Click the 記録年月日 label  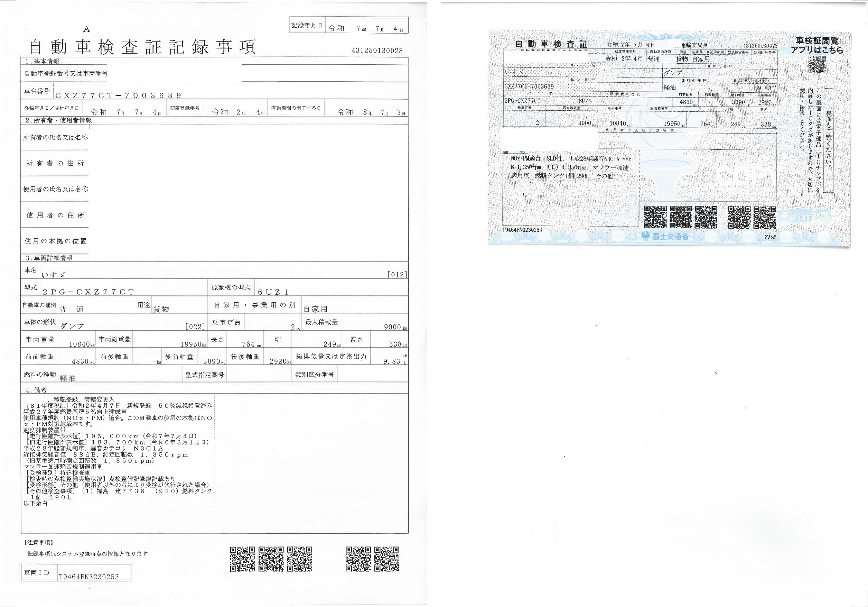307,25
